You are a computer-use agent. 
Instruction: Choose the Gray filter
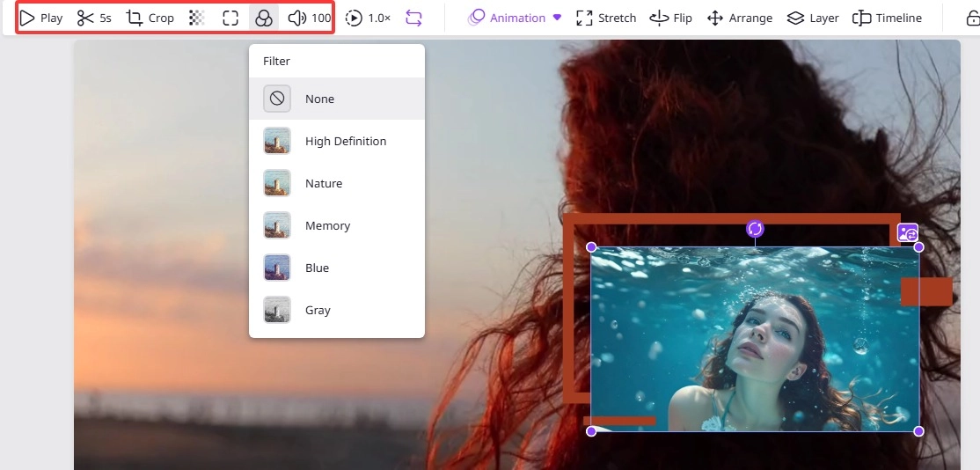[x=337, y=310]
